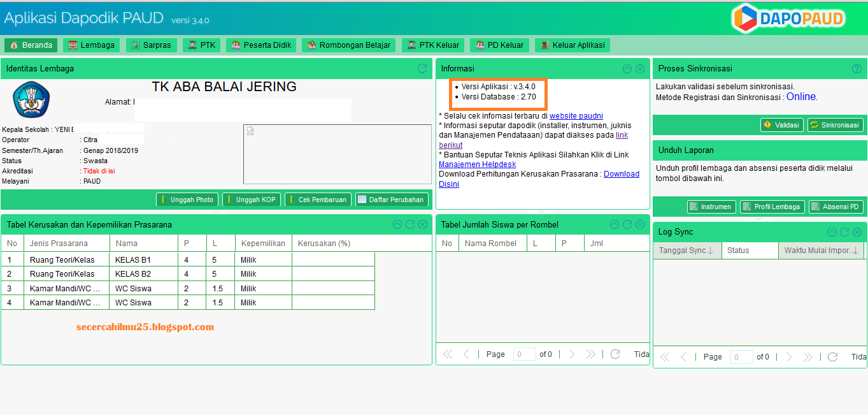
Task: Focus the page number field in Rombel pager
Action: click(x=525, y=354)
